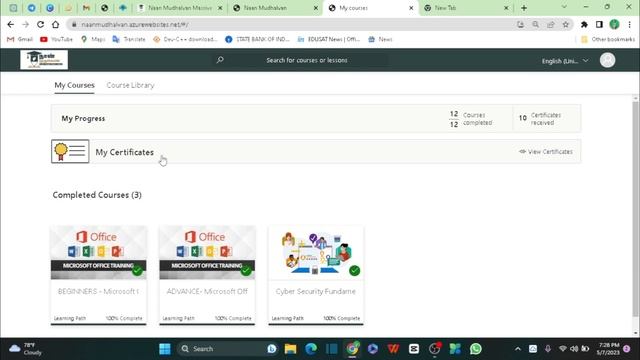Image resolution: width=640 pixels, height=360 pixels.
Task: Click Certificates received count
Action: click(x=540, y=118)
